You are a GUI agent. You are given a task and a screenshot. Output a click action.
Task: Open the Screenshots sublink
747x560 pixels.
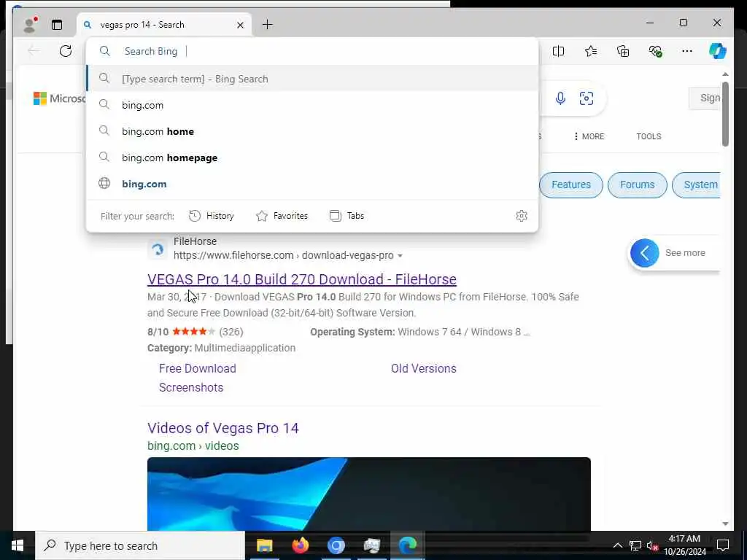pos(191,387)
